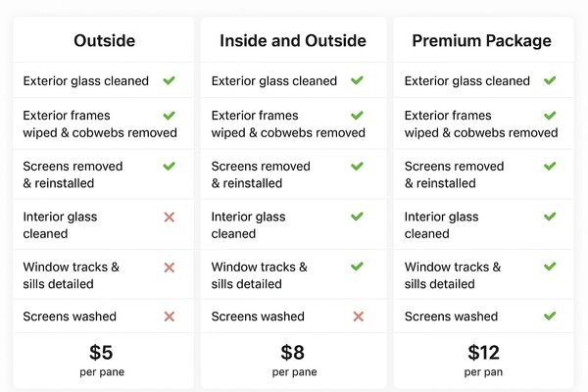Click the red X for Outside screens washed
588x392 pixels.
point(169,317)
